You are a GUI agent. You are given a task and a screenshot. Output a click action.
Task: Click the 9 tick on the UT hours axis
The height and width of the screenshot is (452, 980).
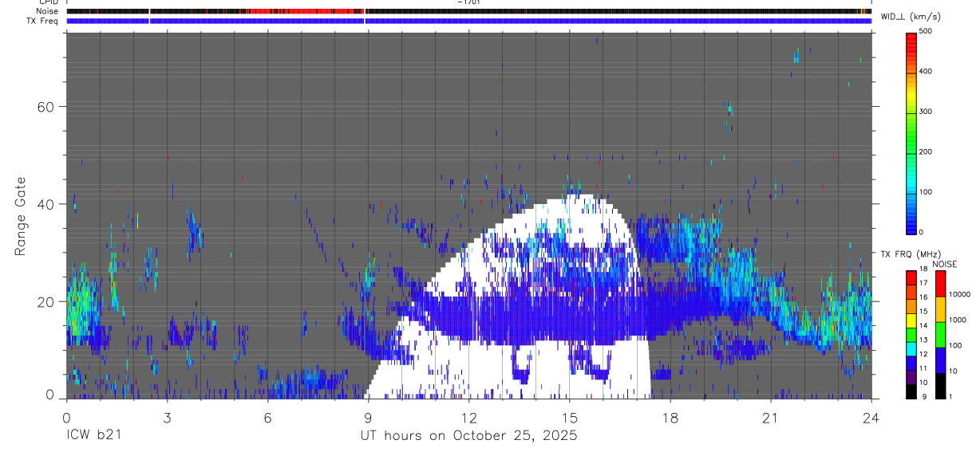pos(369,418)
